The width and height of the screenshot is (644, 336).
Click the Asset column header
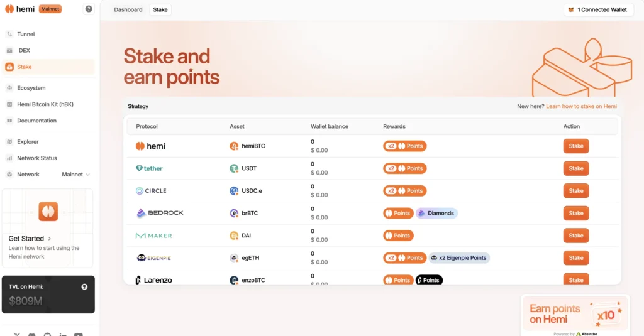(x=237, y=126)
